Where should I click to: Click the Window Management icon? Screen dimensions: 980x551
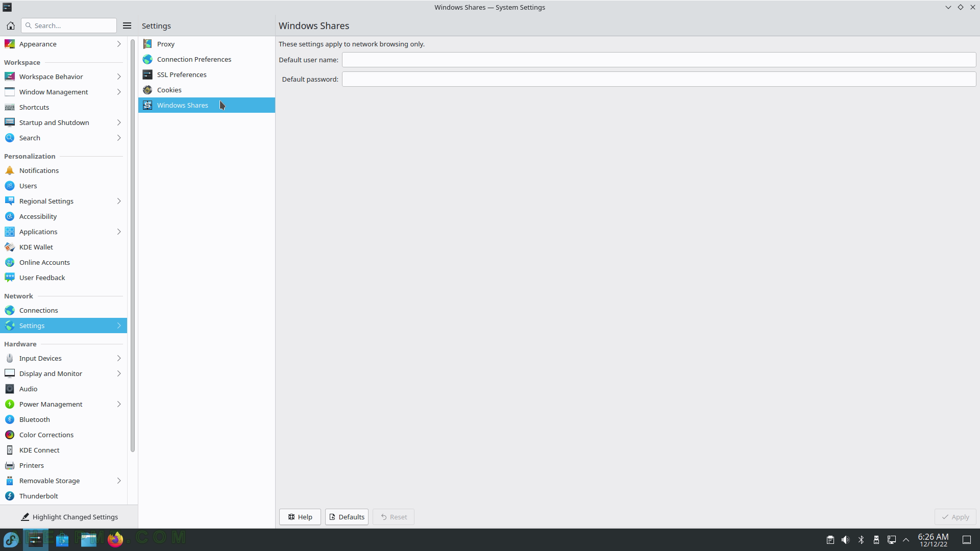point(10,92)
